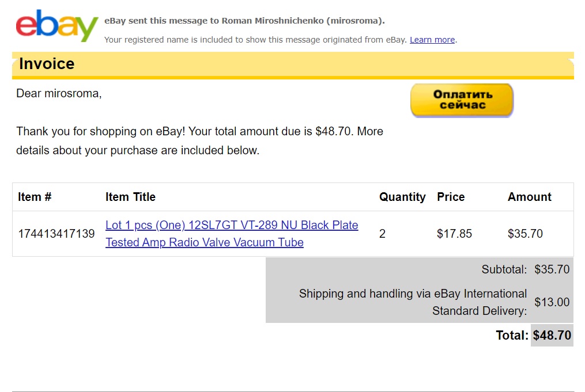Click the eBay sent this message header line
The height and width of the screenshot is (392, 585).
tap(244, 21)
